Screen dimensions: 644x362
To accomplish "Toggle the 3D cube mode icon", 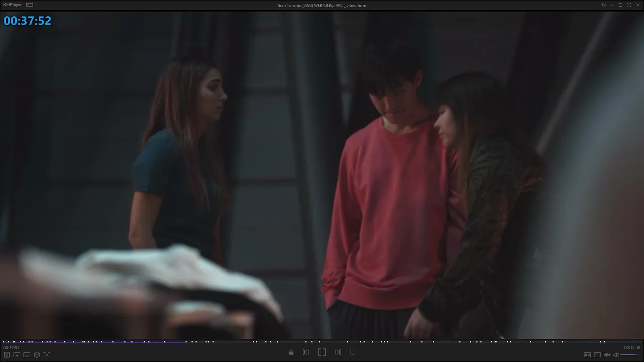I will 37,355.
